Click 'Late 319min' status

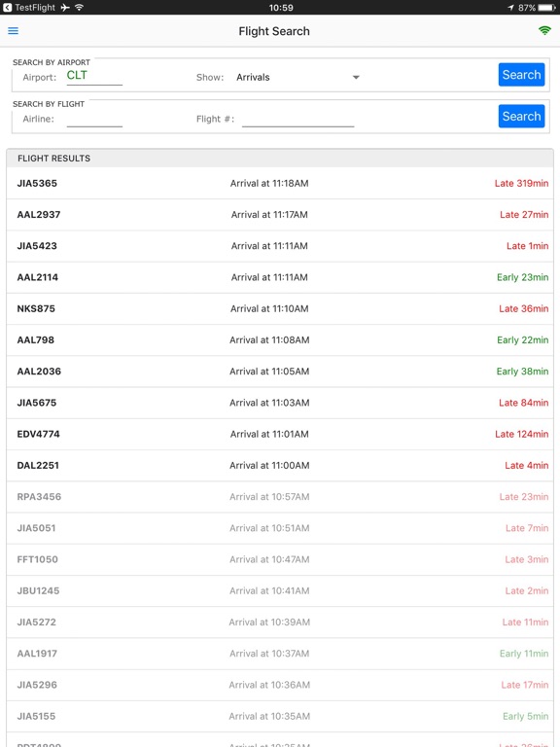point(521,184)
